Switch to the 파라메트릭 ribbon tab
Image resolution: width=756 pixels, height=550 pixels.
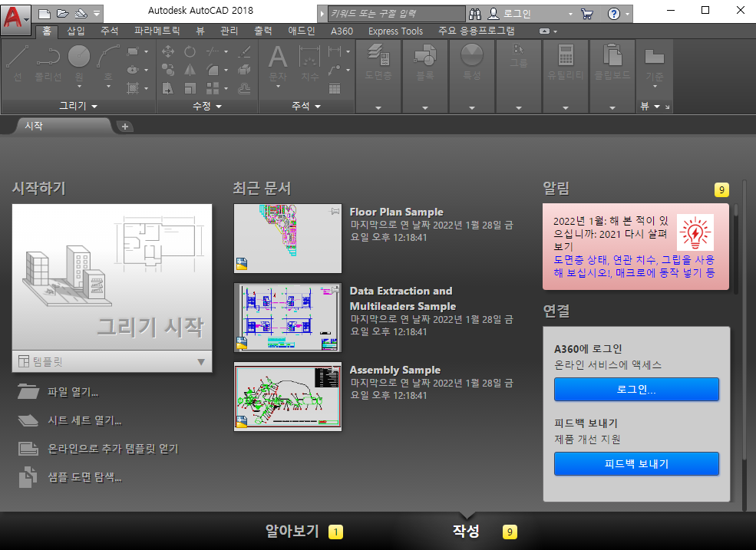(157, 31)
